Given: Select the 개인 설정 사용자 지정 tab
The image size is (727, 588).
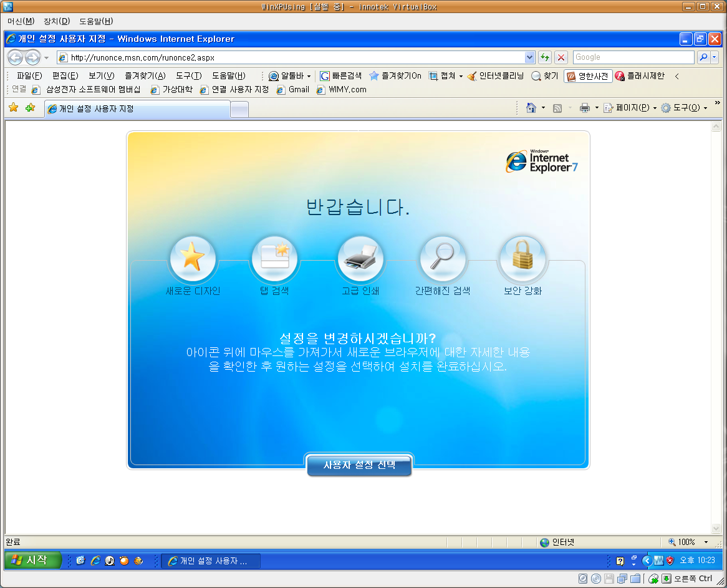Looking at the screenshot, I should tap(137, 109).
